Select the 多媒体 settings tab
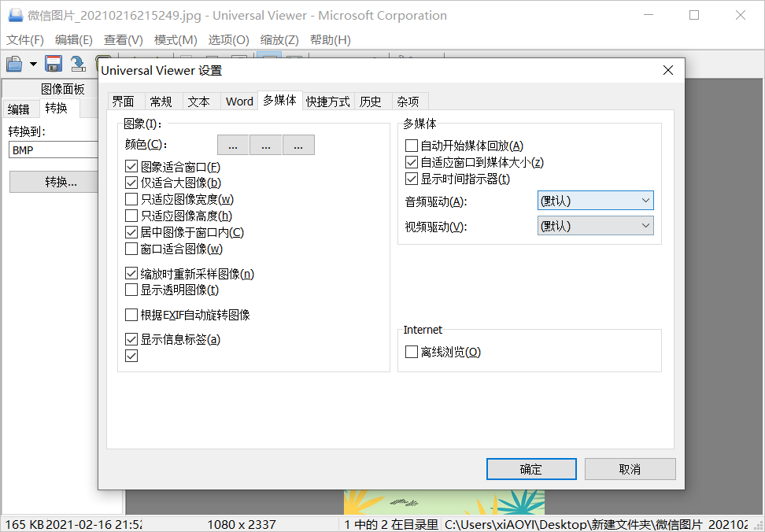The image size is (765, 532). [x=280, y=101]
